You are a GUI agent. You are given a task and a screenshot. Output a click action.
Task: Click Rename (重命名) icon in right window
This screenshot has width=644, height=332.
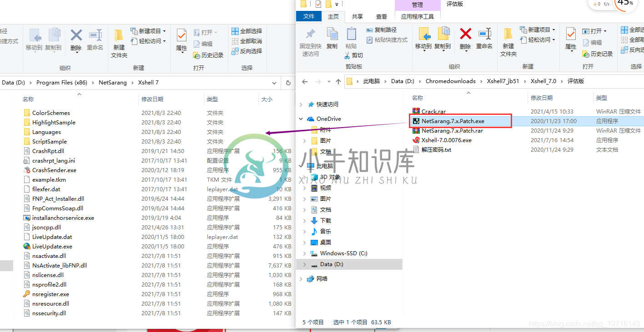[x=485, y=34]
